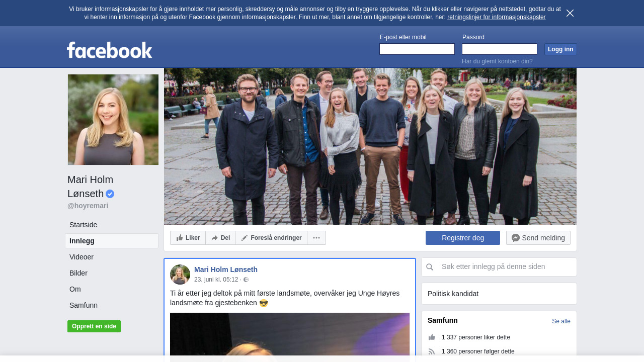This screenshot has height=362, width=644.
Task: Click the Registrer deg button
Action: pyautogui.click(x=463, y=238)
